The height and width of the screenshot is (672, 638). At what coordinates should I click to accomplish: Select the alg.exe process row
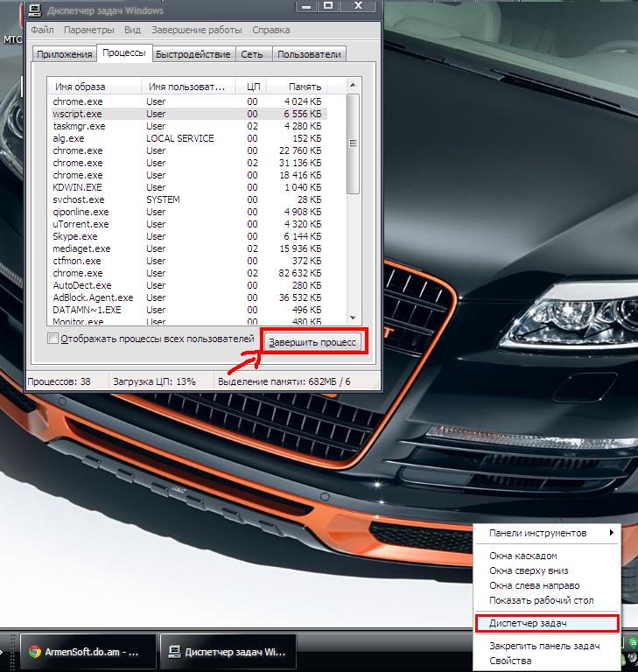pyautogui.click(x=188, y=138)
